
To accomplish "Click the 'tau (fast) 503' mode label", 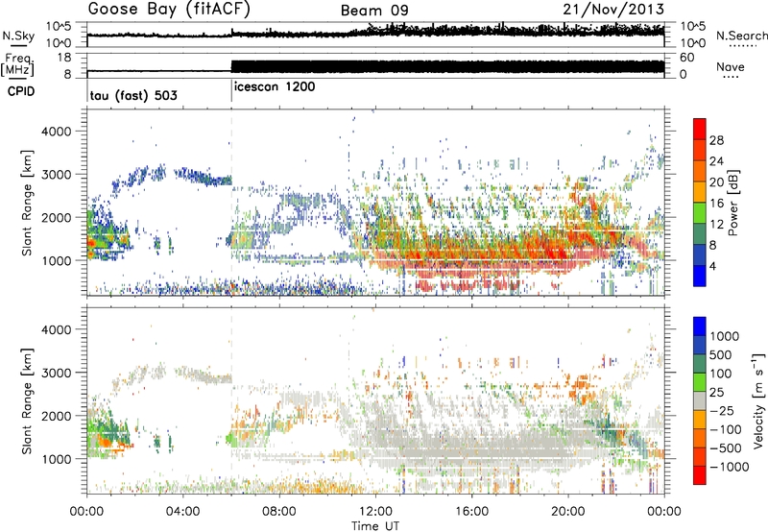I will (x=133, y=95).
